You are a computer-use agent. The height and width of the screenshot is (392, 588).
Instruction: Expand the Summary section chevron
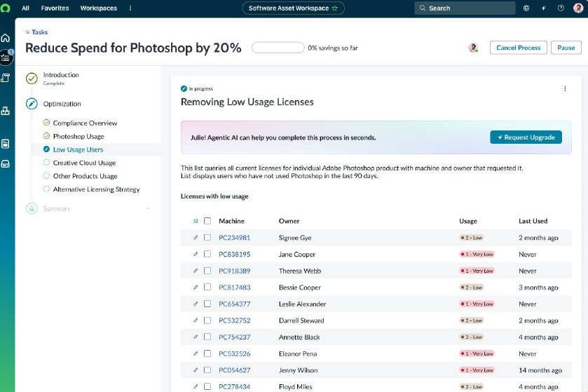(149, 208)
